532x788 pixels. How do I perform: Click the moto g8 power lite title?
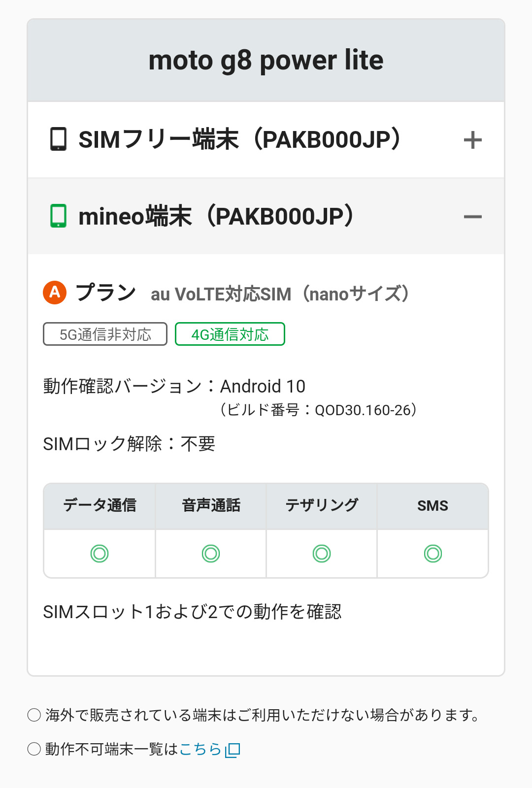click(266, 61)
